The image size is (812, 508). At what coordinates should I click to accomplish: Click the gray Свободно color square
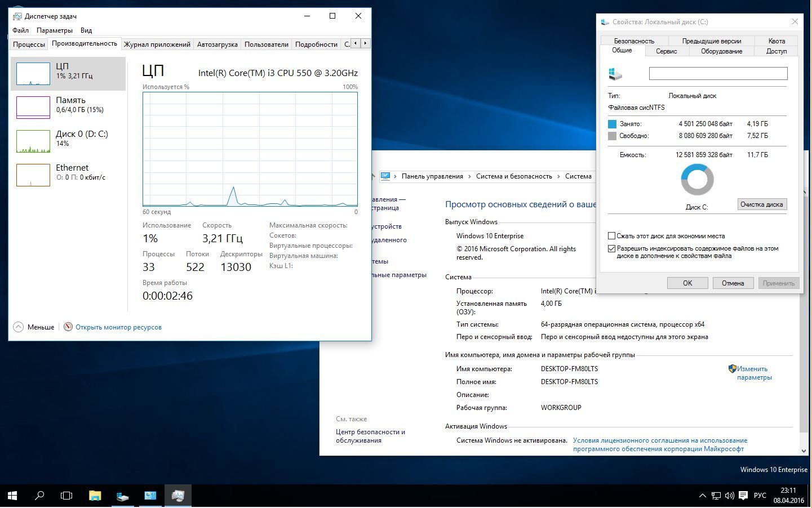coord(612,136)
